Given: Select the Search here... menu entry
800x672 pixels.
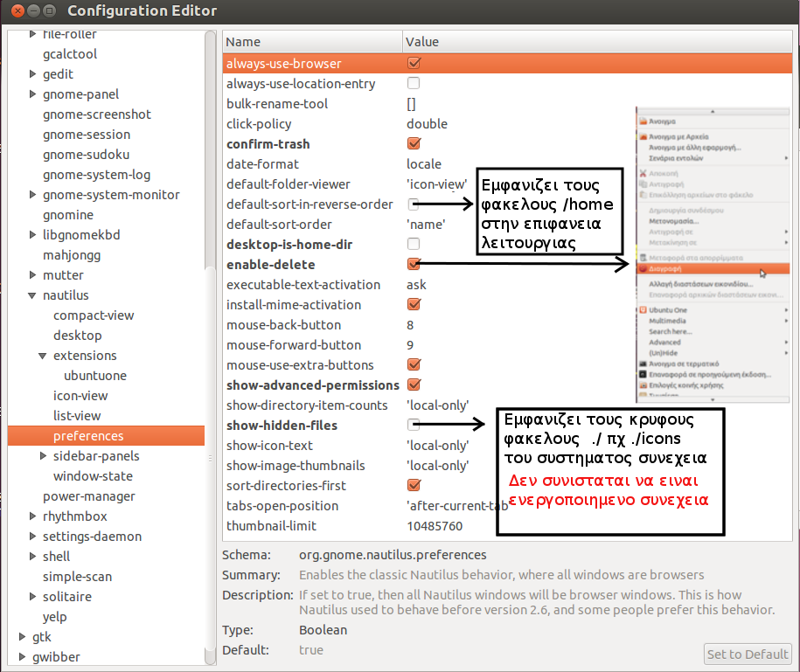Looking at the screenshot, I should 671,332.
